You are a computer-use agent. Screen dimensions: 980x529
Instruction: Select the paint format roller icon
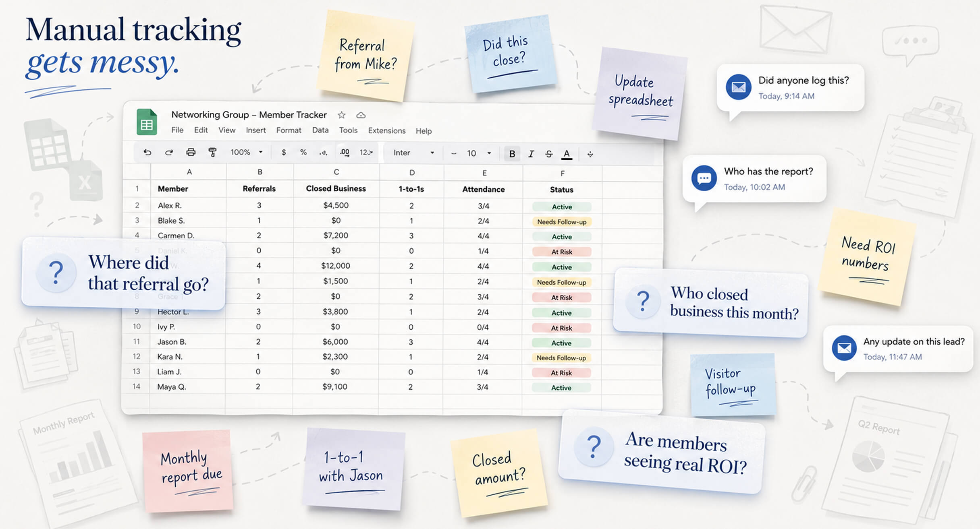pos(212,152)
